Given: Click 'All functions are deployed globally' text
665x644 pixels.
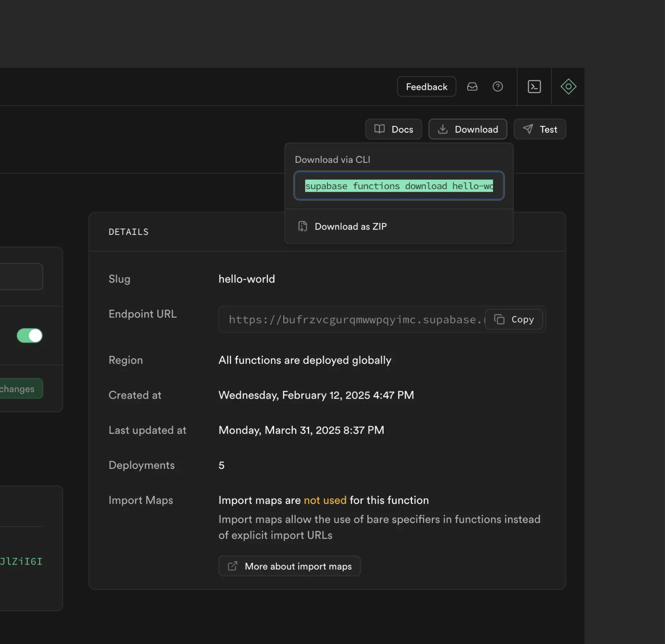Looking at the screenshot, I should [x=305, y=360].
